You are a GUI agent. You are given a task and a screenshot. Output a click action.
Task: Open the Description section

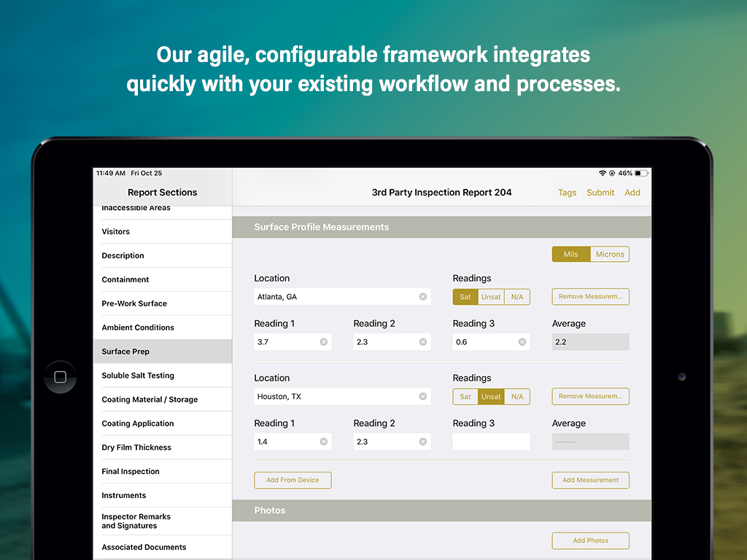click(163, 255)
